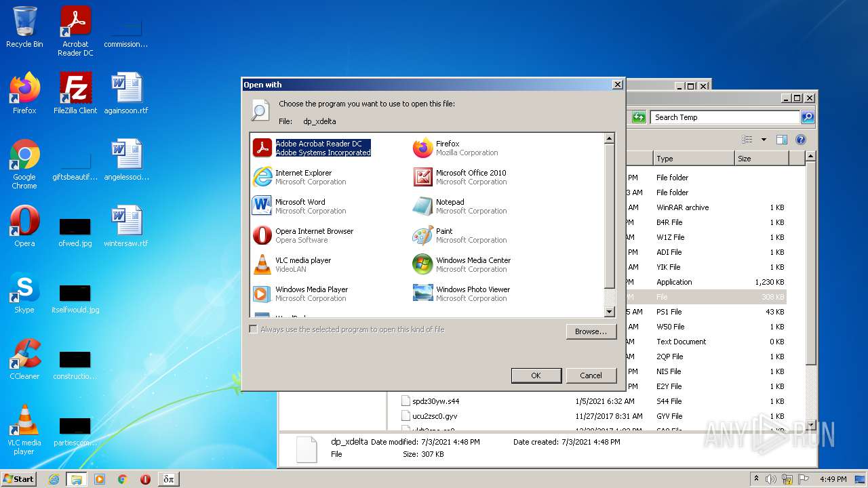The image size is (868, 488).
Task: Select CCleaner desktop shortcut
Action: click(x=24, y=359)
